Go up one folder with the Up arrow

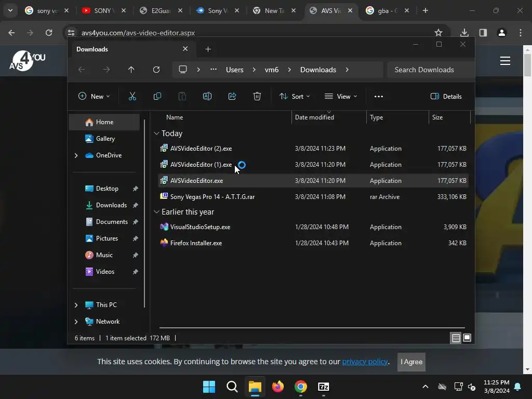coord(131,70)
